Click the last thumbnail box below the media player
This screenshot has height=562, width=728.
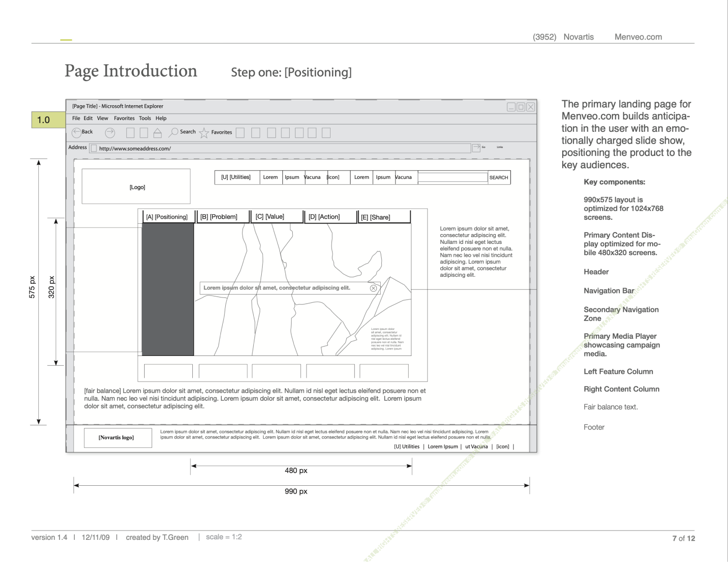point(384,371)
